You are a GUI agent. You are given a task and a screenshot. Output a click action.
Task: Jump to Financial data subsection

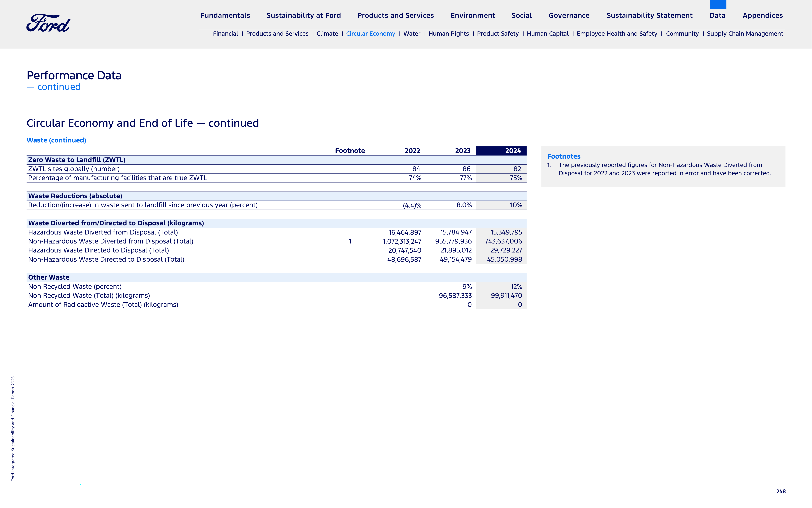225,34
